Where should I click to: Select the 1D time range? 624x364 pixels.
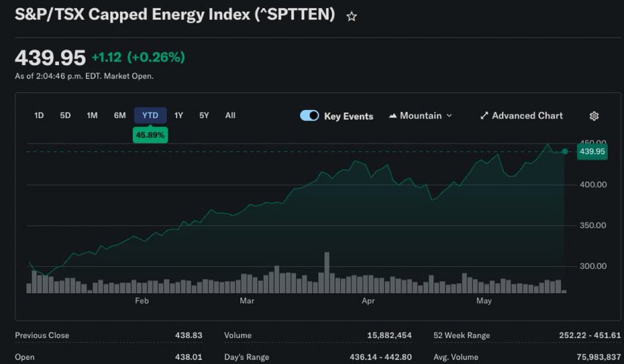tap(39, 115)
